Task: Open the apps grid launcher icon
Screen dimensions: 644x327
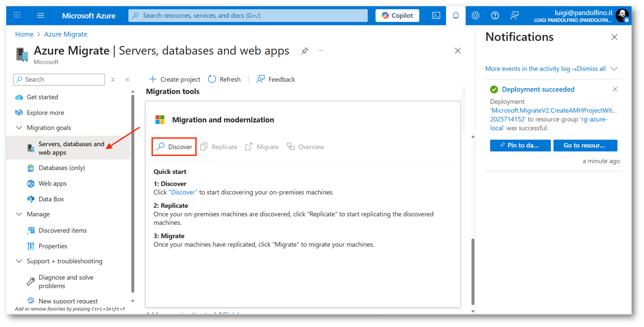Action: 17,15
